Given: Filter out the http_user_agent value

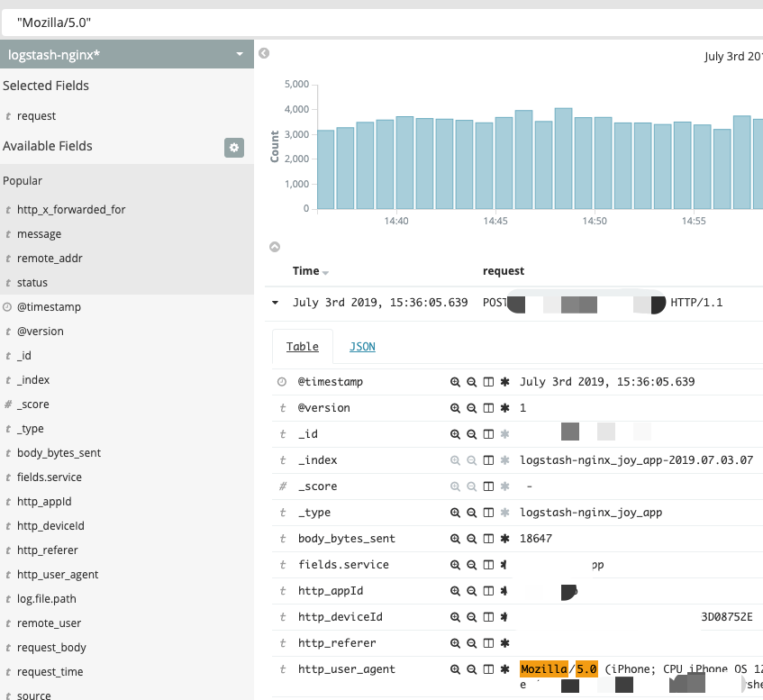Looking at the screenshot, I should [471, 669].
